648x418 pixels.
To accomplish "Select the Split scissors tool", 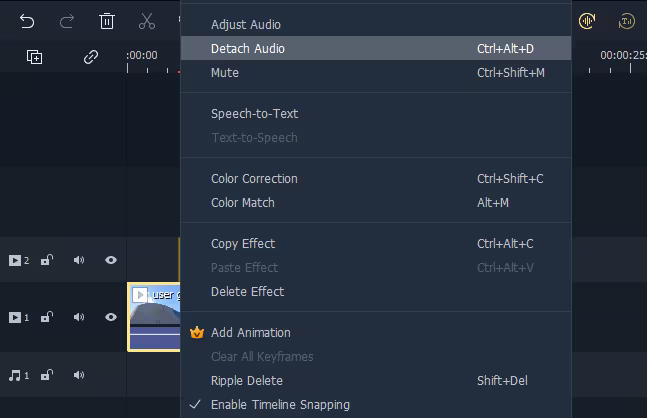I will [147, 21].
